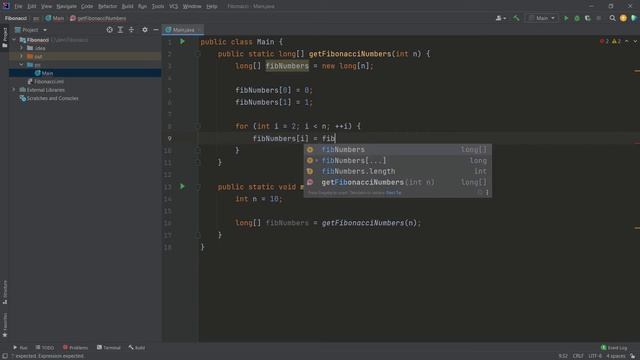Open the Terminal tool window button
Image resolution: width=640 pixels, height=360 pixels.
click(x=109, y=348)
